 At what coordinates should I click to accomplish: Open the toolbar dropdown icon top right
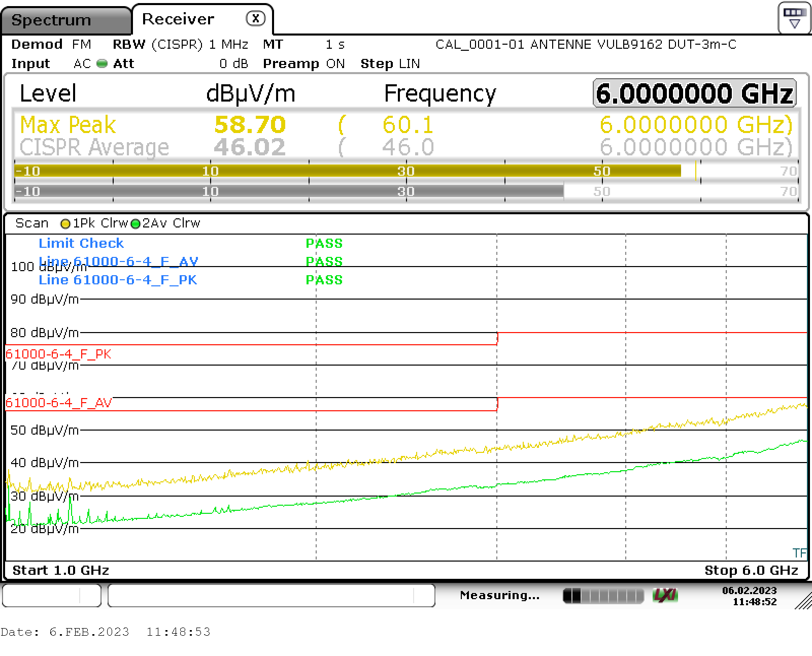794,18
